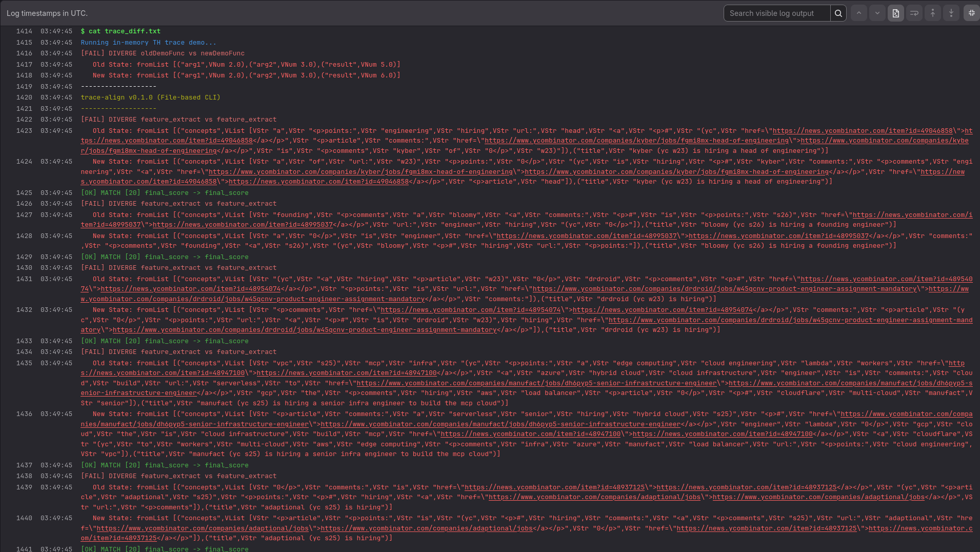This screenshot has height=552, width=980.
Task: Jump to previous search result arrow
Action: click(859, 13)
